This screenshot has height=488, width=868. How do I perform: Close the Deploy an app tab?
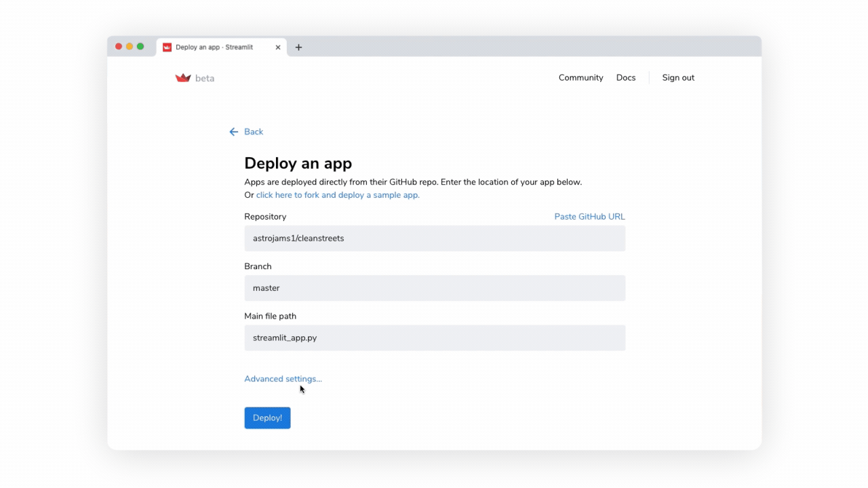[278, 47]
